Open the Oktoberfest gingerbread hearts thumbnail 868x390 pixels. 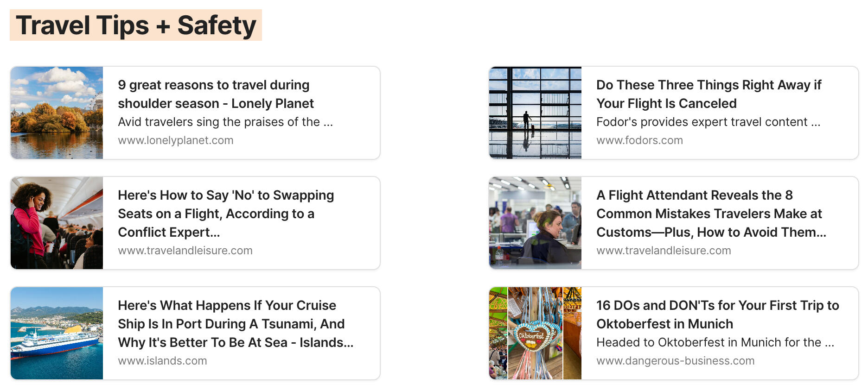click(535, 333)
